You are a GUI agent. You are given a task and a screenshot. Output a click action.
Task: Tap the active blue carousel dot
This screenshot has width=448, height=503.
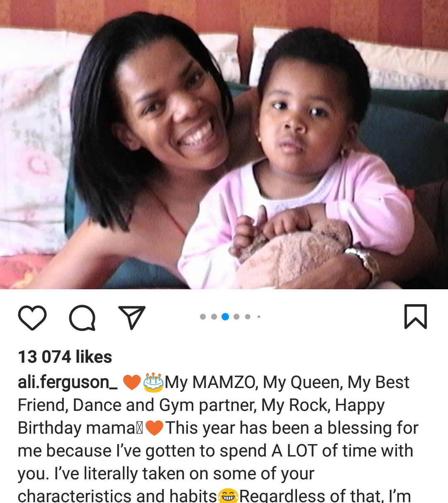click(x=225, y=317)
